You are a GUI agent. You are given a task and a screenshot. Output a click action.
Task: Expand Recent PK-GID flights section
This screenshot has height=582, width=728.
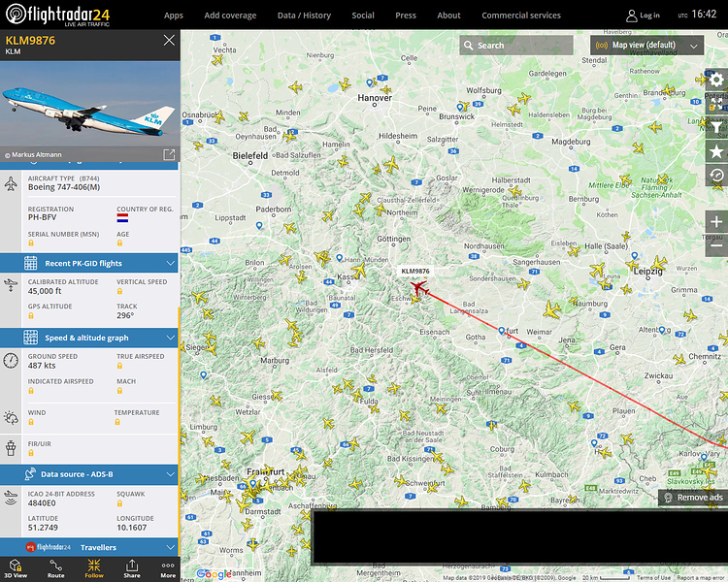pos(89,263)
